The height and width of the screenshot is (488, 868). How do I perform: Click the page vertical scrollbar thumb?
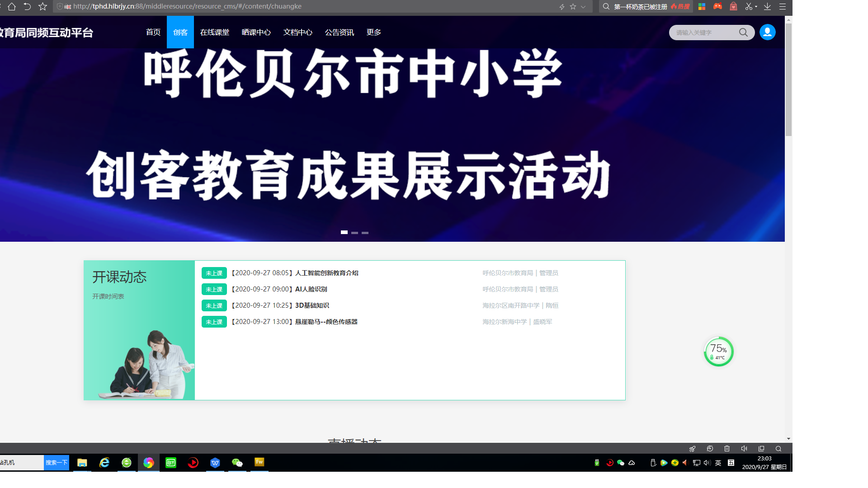(x=788, y=79)
